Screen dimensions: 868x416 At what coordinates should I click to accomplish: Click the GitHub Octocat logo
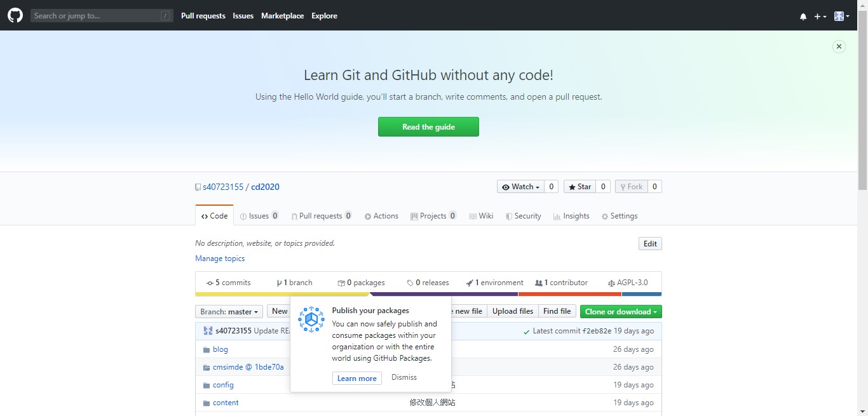point(15,16)
